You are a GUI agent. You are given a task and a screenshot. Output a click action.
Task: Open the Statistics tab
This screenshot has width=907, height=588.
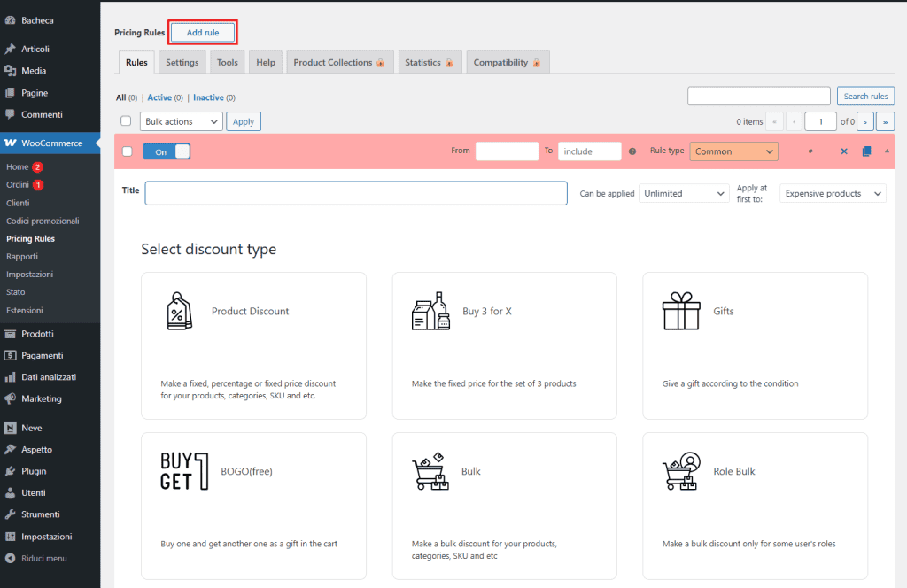[x=430, y=63]
